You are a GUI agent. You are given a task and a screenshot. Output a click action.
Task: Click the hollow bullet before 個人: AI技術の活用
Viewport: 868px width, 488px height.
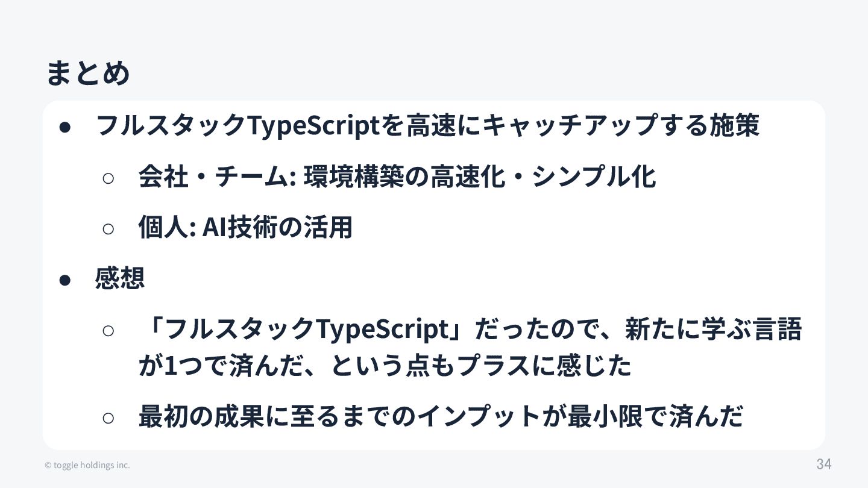click(108, 228)
